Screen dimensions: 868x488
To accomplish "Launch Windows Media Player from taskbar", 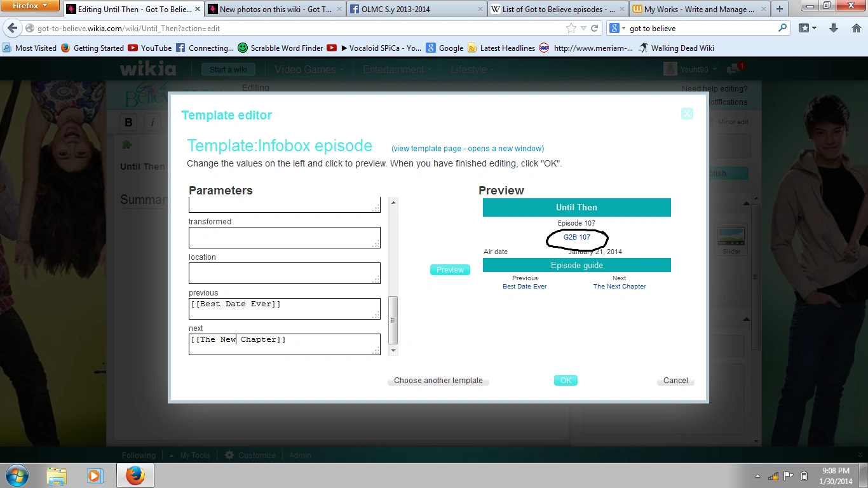I will (95, 475).
